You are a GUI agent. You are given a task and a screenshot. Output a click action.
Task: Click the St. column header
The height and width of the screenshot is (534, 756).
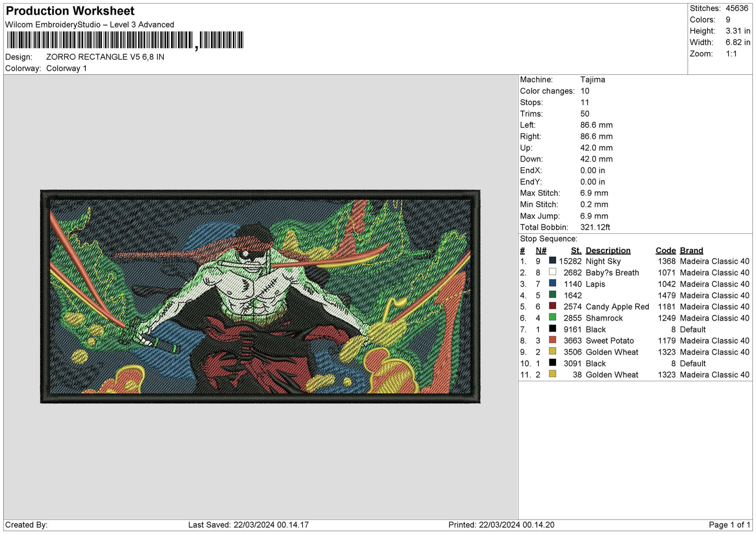[x=576, y=251]
